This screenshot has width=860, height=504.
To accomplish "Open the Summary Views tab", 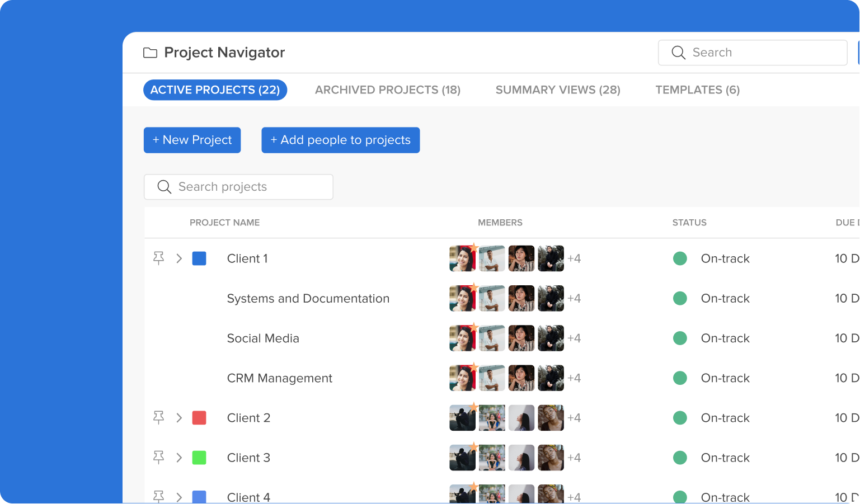I will coord(558,90).
